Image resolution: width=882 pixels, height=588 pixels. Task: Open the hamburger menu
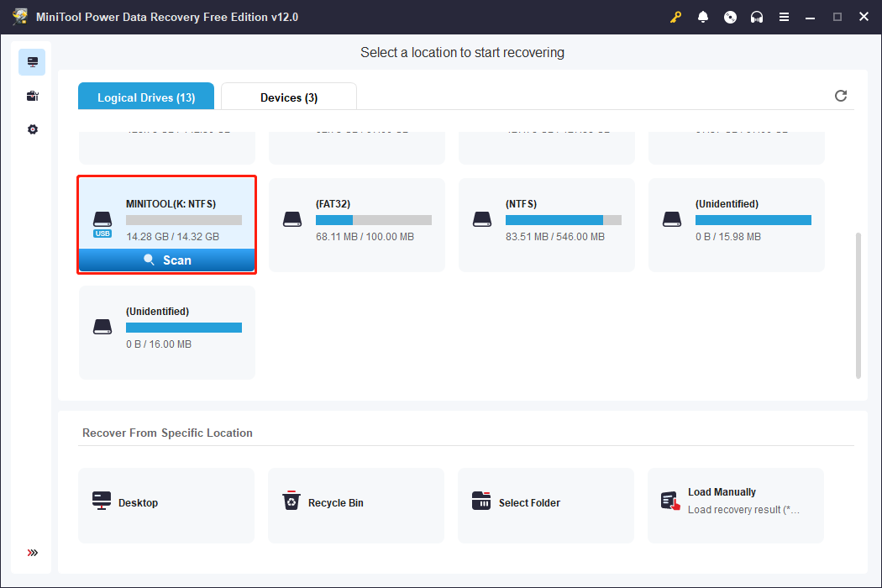784,17
